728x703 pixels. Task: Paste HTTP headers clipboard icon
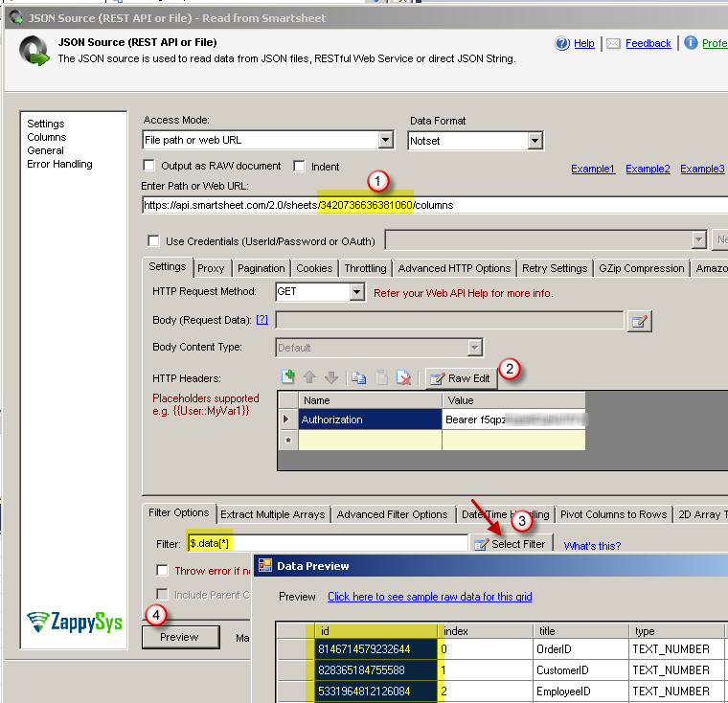(381, 378)
